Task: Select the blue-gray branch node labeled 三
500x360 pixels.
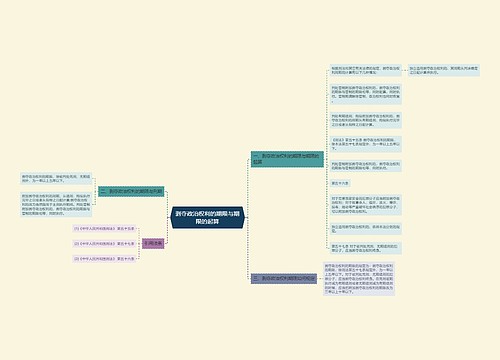Action: [284, 278]
